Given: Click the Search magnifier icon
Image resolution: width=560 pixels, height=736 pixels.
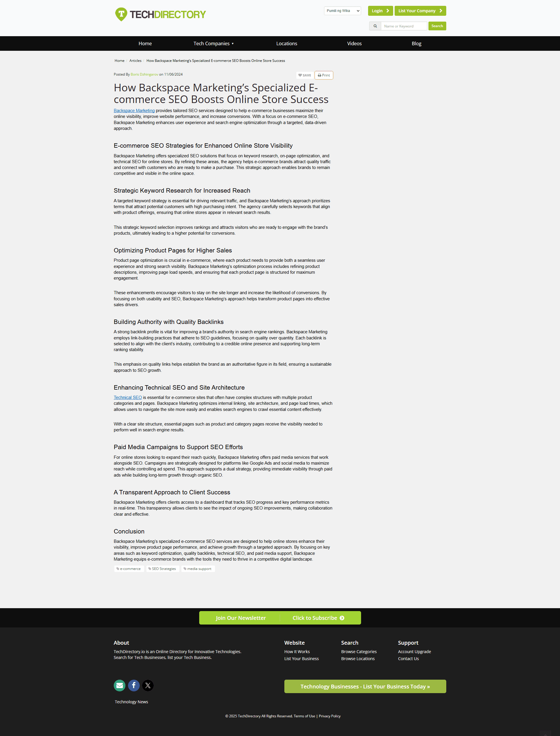Looking at the screenshot, I should click(x=375, y=26).
